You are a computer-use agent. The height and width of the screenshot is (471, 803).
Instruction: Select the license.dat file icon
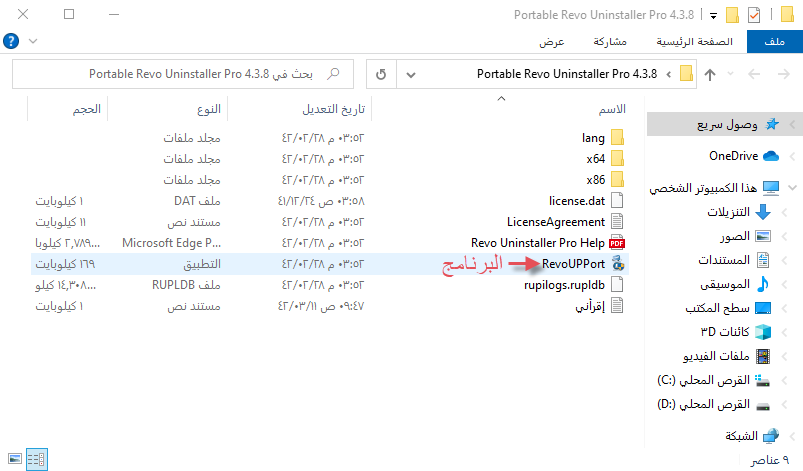(618, 201)
